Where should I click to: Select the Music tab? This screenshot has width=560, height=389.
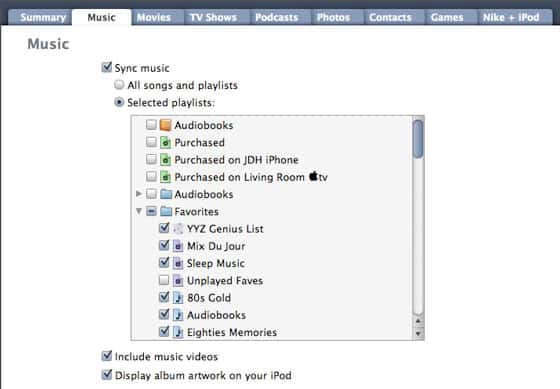102,18
